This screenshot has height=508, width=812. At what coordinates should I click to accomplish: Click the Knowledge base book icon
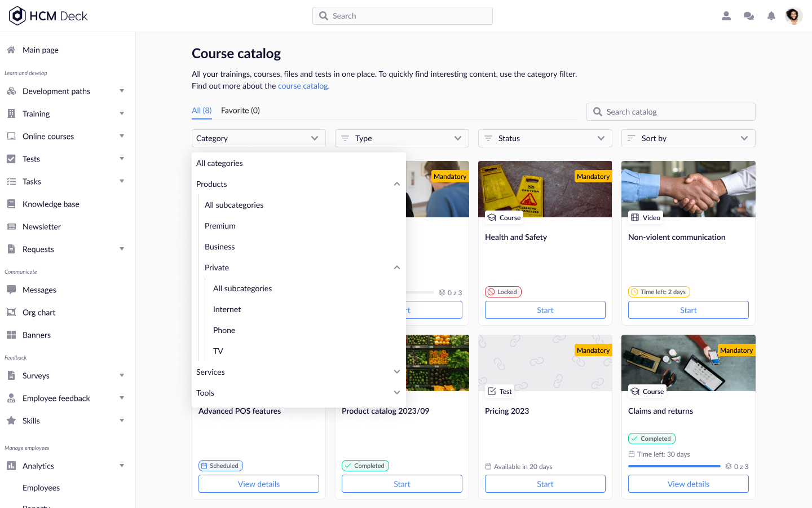click(11, 204)
